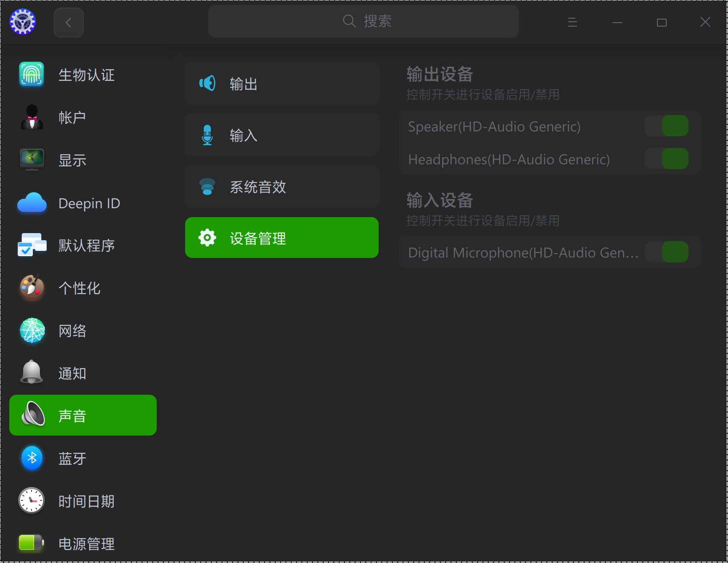Click the back navigation button
This screenshot has height=563, width=728.
pyautogui.click(x=68, y=23)
